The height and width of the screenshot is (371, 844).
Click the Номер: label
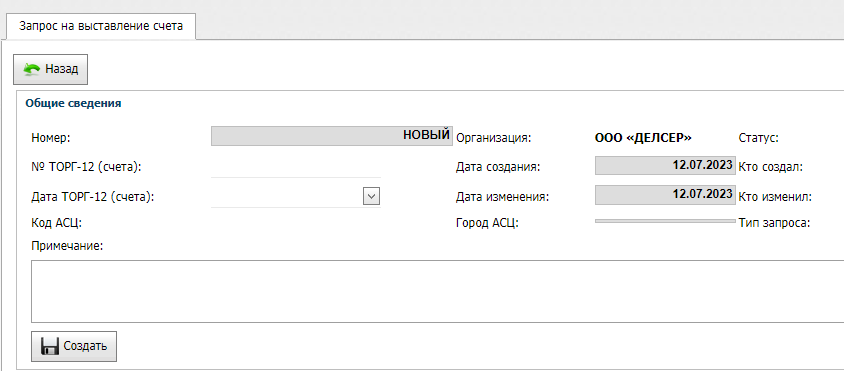pos(52,138)
